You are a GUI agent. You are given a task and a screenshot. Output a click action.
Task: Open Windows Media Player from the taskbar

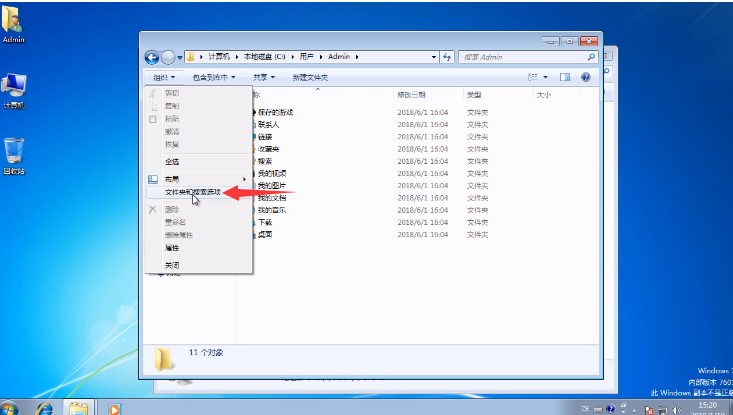pos(114,409)
